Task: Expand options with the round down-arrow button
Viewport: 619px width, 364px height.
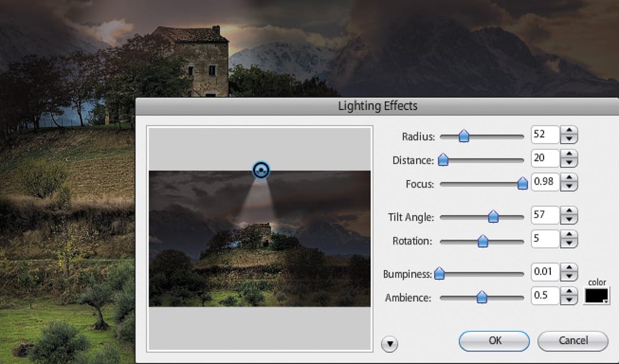Action: click(389, 344)
